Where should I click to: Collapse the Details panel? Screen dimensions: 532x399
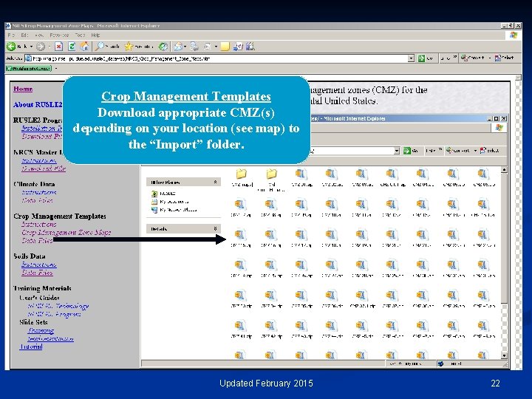click(x=215, y=228)
